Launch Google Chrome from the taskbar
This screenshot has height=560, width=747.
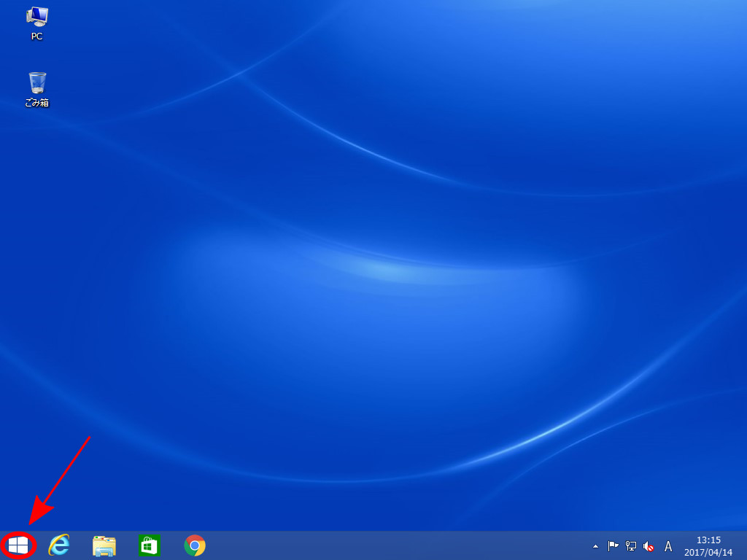point(194,545)
